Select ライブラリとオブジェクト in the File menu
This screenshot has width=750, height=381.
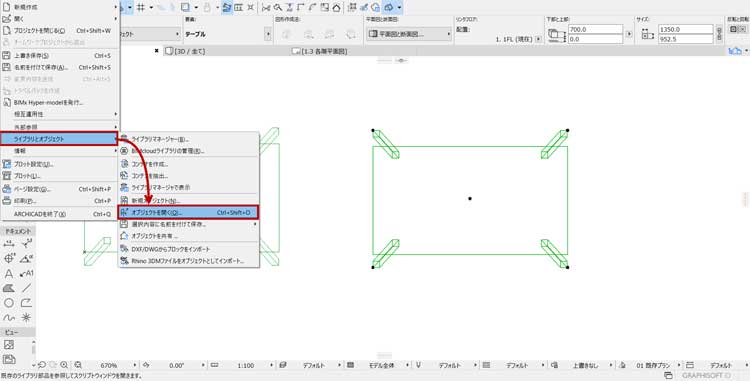click(59, 139)
